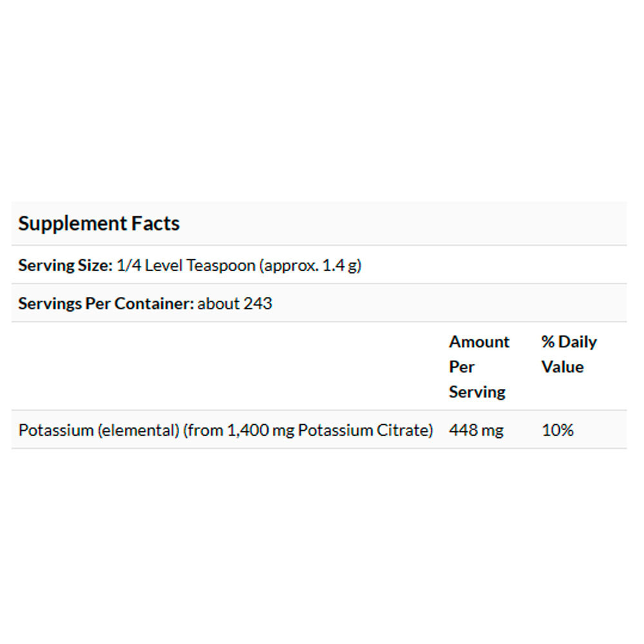Select the about 243 value
The image size is (644, 644).
tap(235, 303)
